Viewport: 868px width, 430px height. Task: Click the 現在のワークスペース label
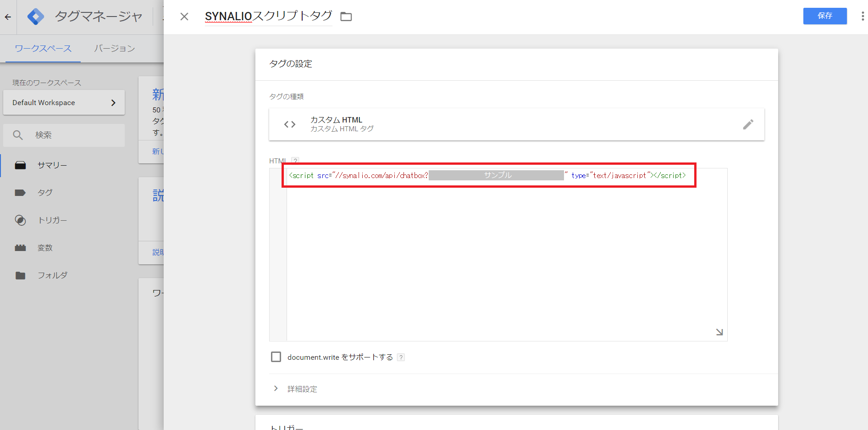tap(47, 83)
